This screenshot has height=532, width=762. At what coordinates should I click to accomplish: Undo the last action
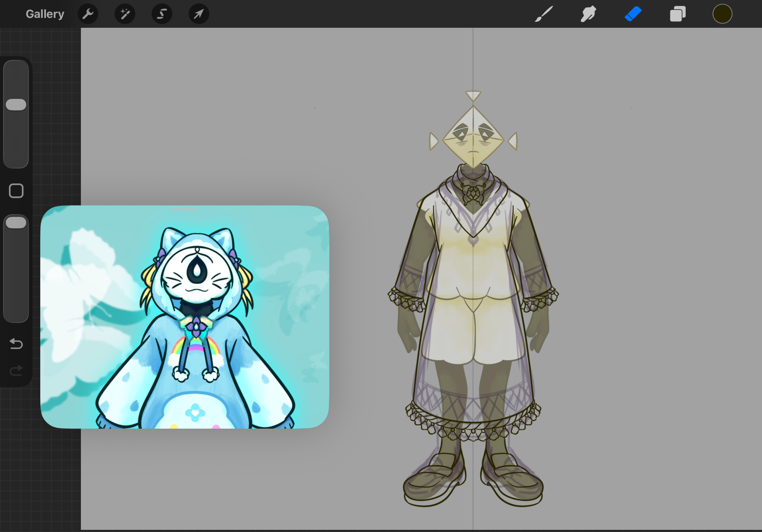tap(16, 344)
